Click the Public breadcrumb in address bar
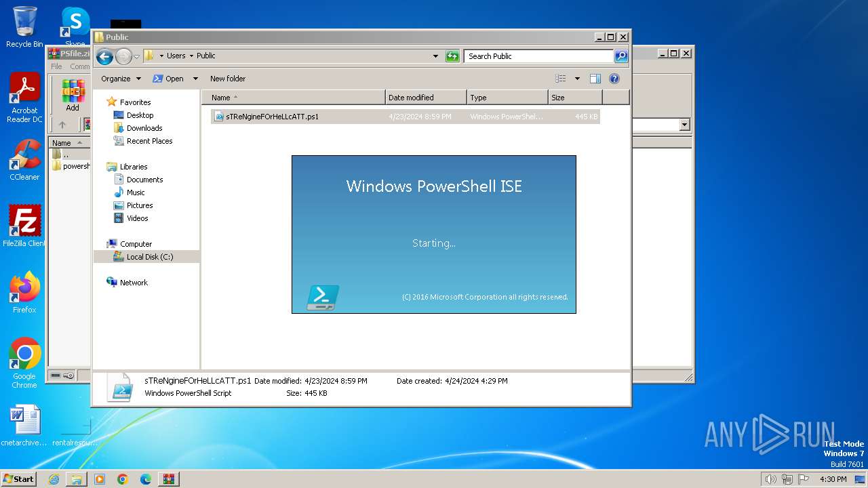Image resolution: width=868 pixels, height=488 pixels. [206, 56]
